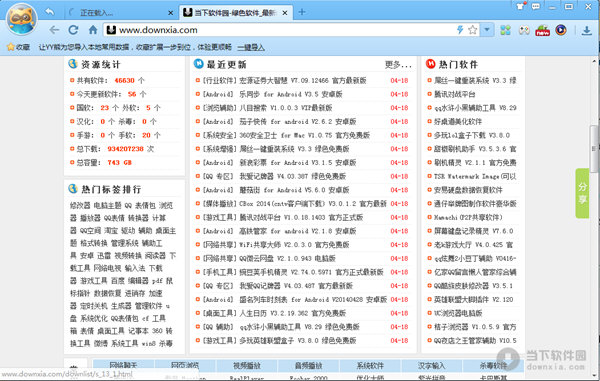The height and width of the screenshot is (381, 600).
Task: Click the undo closed-tab arrow icon
Action: click(50, 12)
